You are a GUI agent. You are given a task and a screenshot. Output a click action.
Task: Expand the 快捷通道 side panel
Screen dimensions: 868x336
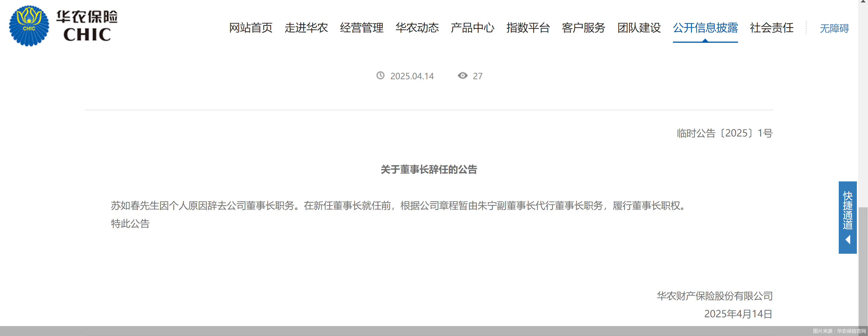pyautogui.click(x=847, y=210)
